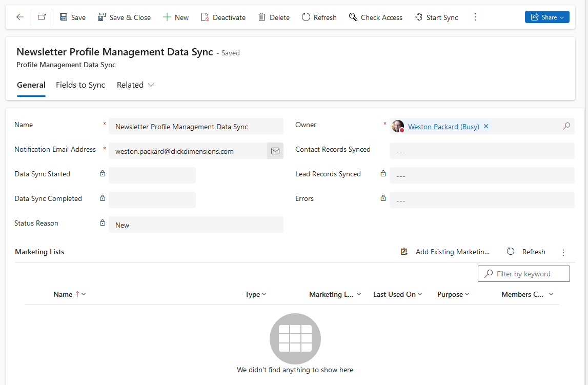588x385 pixels.
Task: Click the Weston Packard avatar picture
Action: [x=398, y=126]
